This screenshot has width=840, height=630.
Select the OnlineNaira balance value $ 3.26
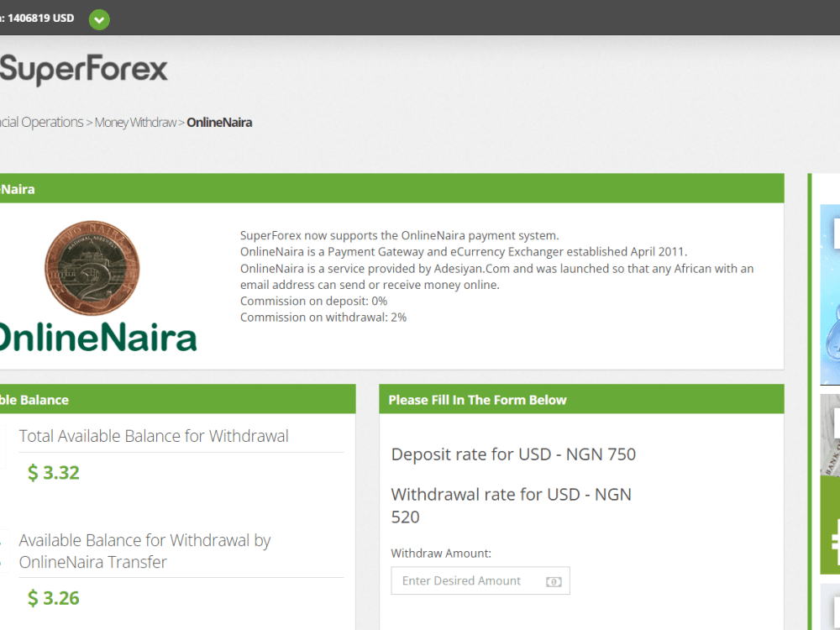point(54,598)
